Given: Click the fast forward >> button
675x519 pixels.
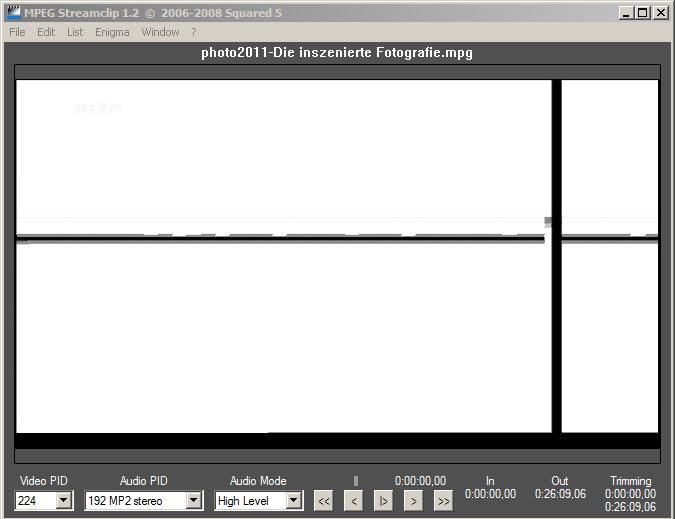Looking at the screenshot, I should point(443,501).
